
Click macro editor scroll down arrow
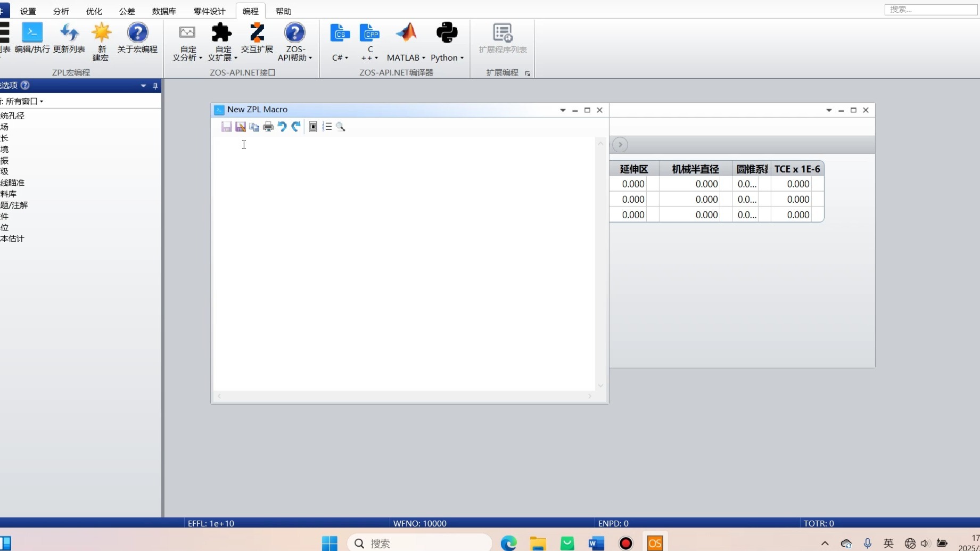coord(601,385)
